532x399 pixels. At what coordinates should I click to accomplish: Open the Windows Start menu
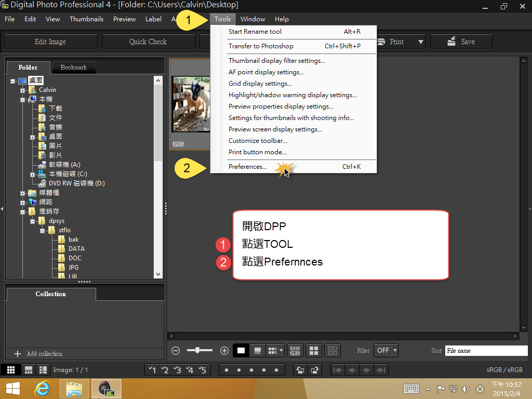click(13, 389)
